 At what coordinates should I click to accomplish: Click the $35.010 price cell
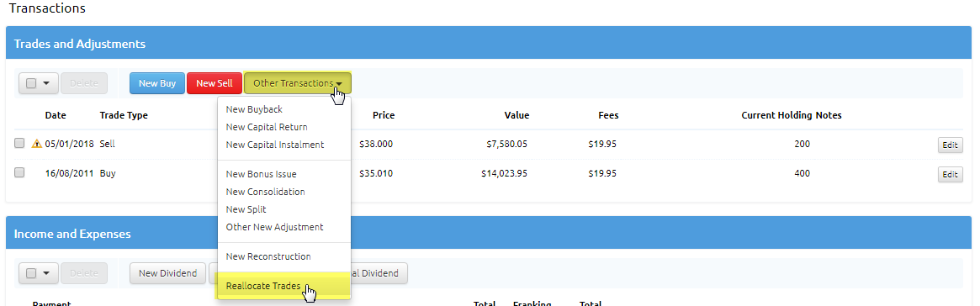(376, 173)
